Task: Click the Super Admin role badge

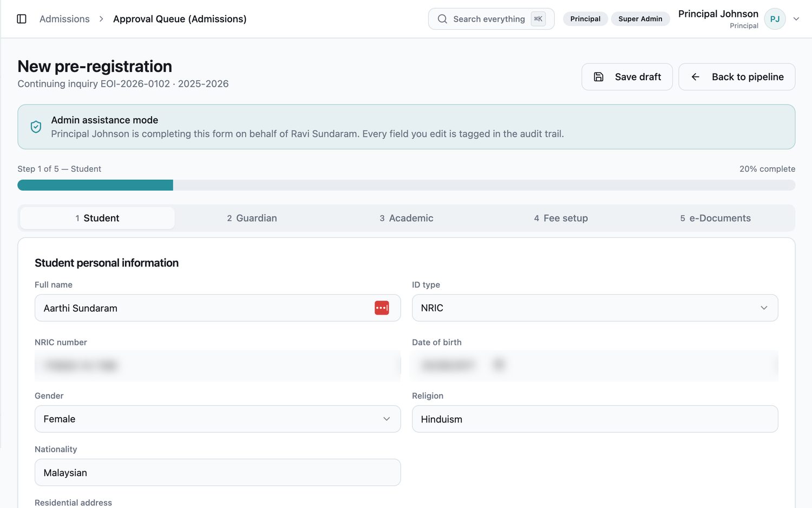Action: pos(640,19)
